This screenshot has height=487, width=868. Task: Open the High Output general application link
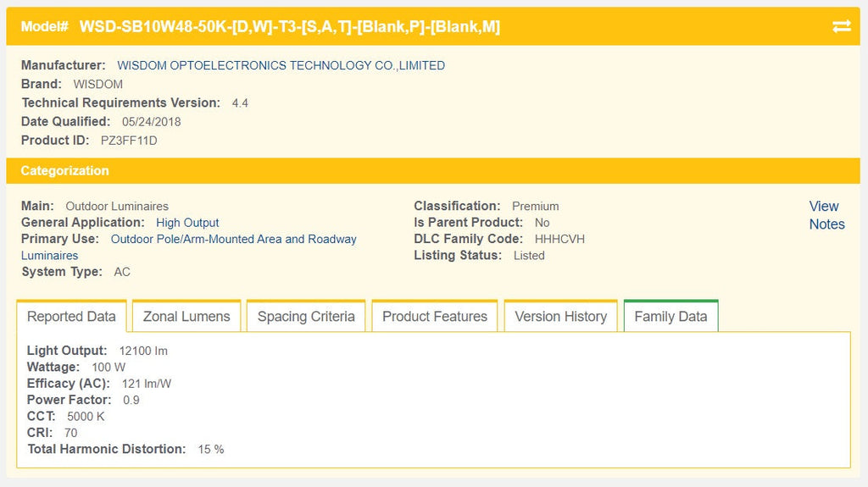click(x=187, y=223)
